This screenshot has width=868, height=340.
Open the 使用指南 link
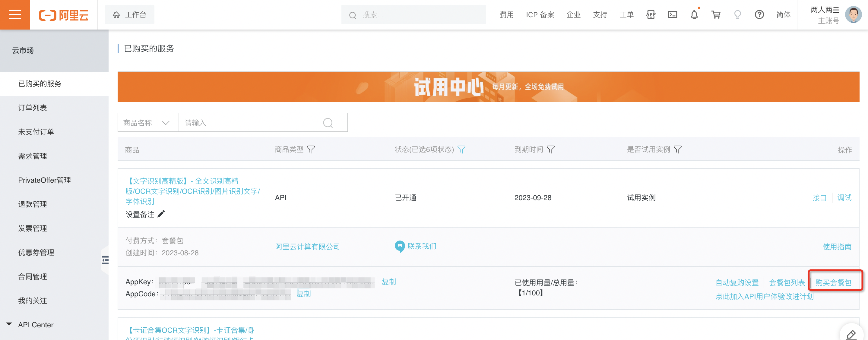pyautogui.click(x=837, y=247)
